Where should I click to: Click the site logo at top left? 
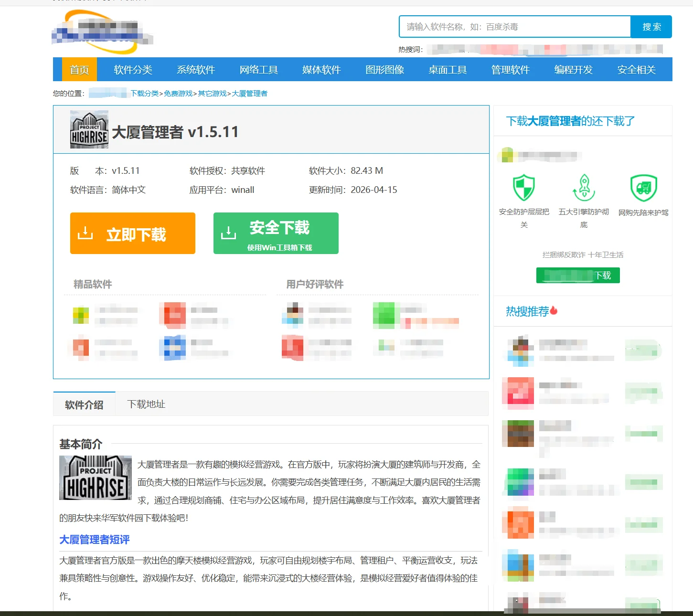click(x=102, y=32)
